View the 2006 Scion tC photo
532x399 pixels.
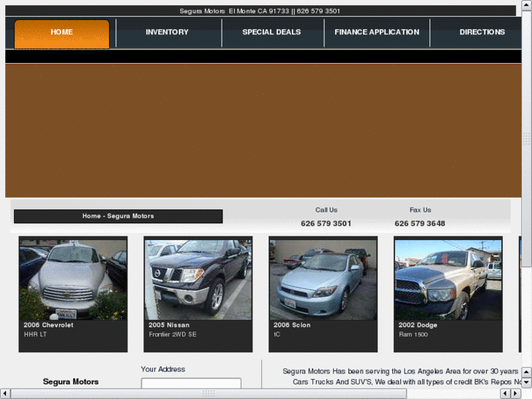click(323, 280)
